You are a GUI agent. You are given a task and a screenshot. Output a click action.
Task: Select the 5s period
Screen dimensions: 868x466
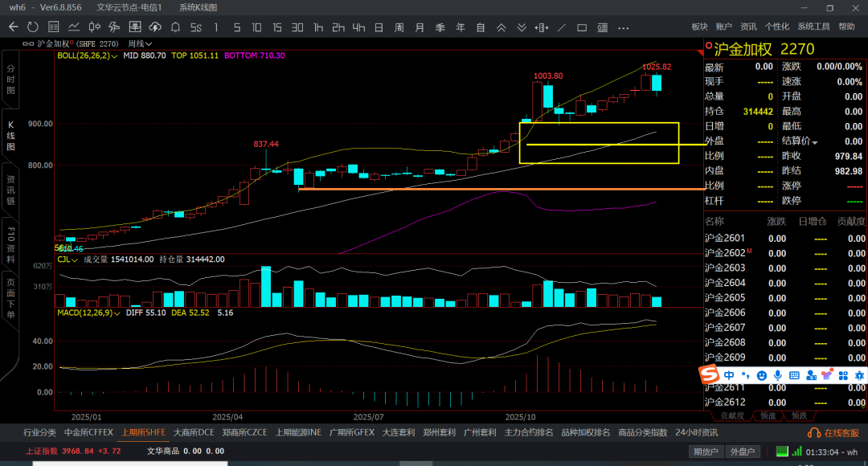[196, 27]
